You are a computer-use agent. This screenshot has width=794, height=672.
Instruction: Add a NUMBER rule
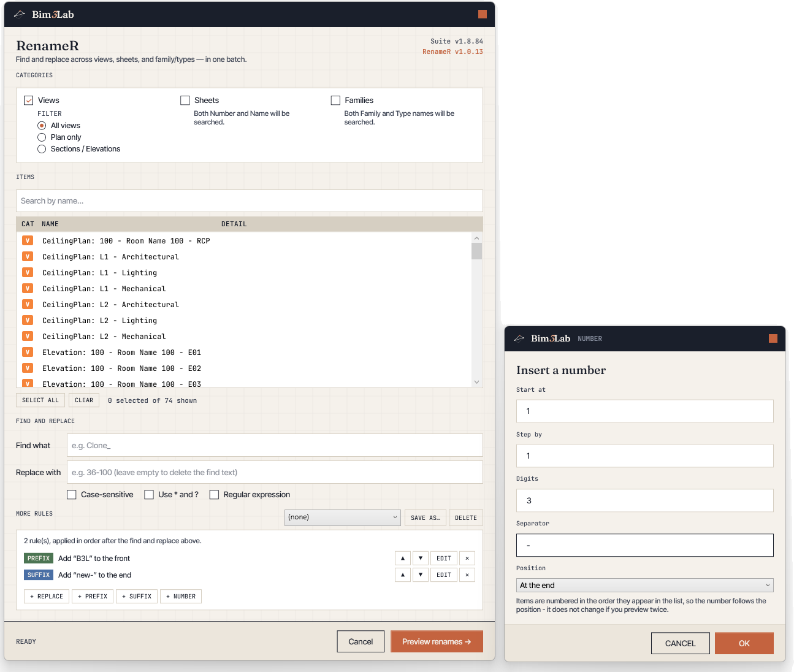(x=181, y=597)
